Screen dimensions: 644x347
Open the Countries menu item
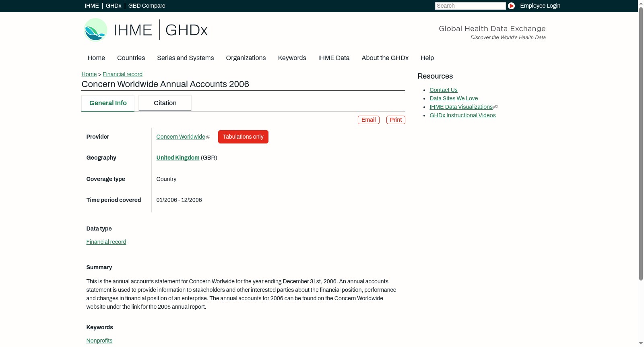(131, 58)
